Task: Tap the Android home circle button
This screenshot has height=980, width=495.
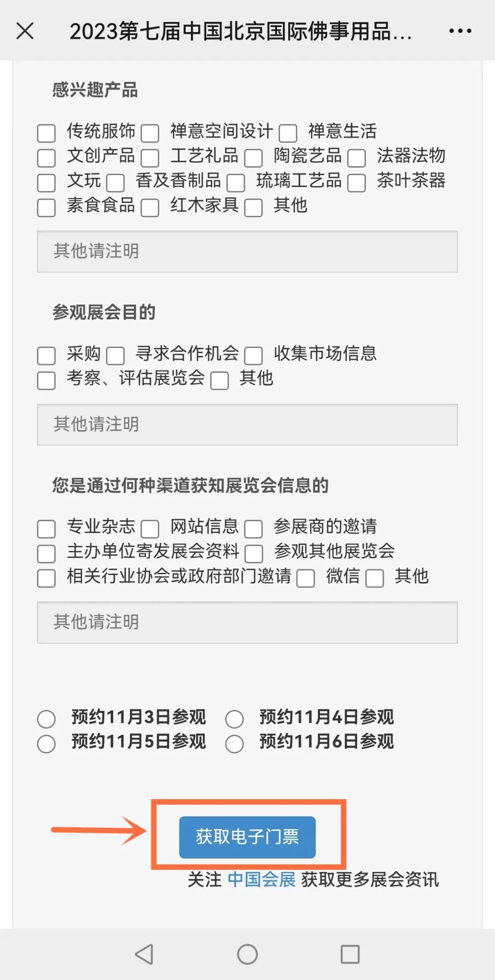Action: (x=247, y=954)
